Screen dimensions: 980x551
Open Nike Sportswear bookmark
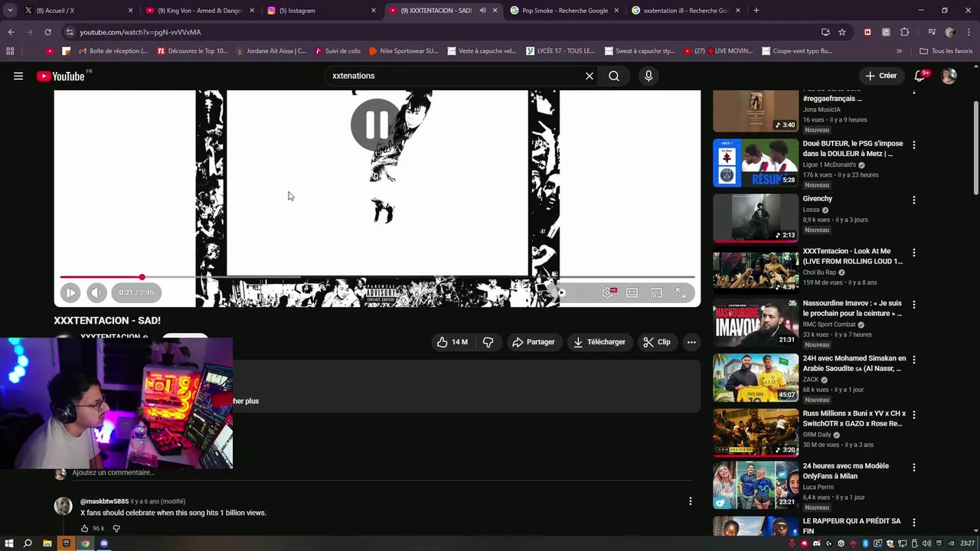403,51
